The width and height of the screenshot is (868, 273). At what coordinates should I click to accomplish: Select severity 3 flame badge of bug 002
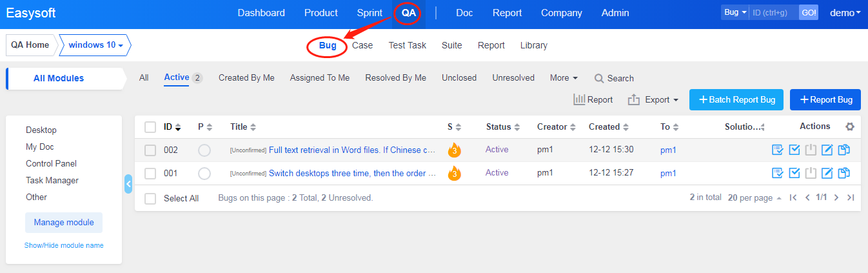coord(455,150)
